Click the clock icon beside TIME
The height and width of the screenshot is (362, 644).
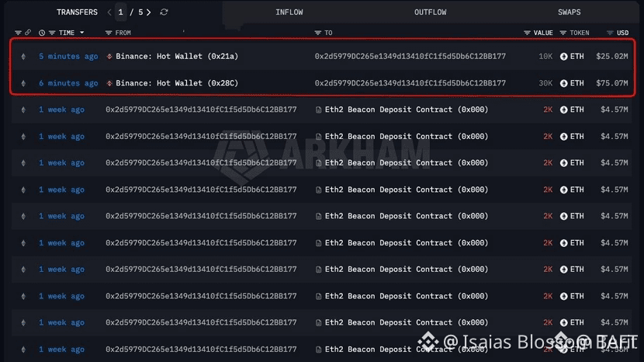click(x=42, y=33)
